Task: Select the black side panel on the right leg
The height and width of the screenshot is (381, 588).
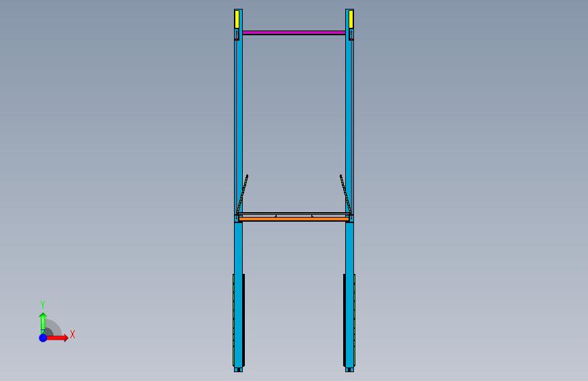Action: [x=345, y=320]
